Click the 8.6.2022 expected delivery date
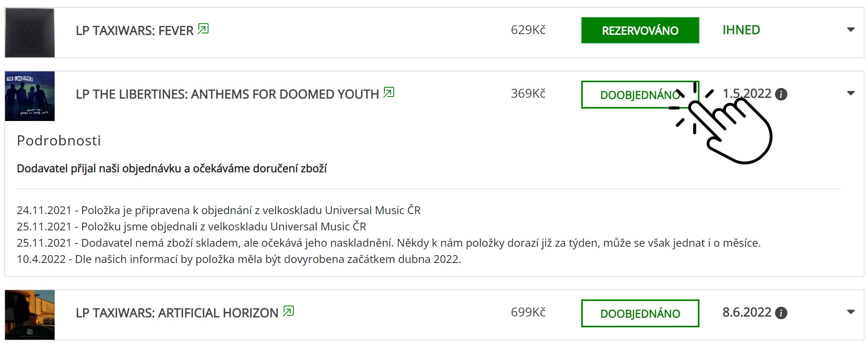868x344 pixels. 747,312
